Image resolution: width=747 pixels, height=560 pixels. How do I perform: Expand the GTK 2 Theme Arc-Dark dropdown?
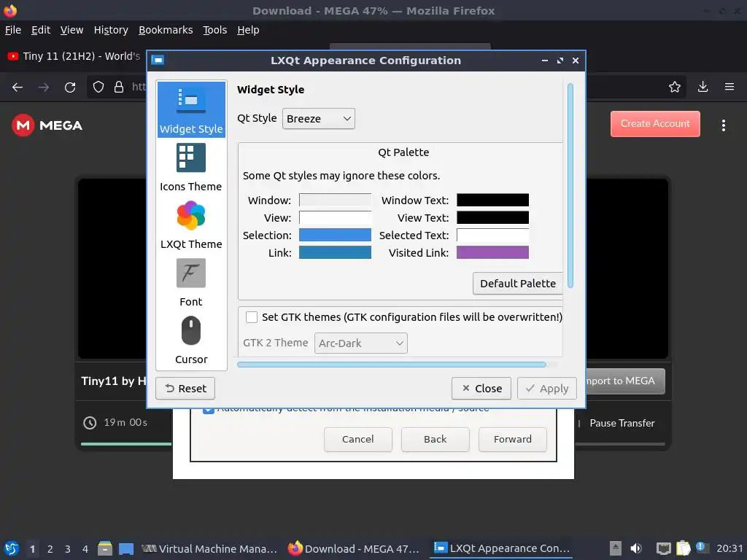pyautogui.click(x=360, y=343)
